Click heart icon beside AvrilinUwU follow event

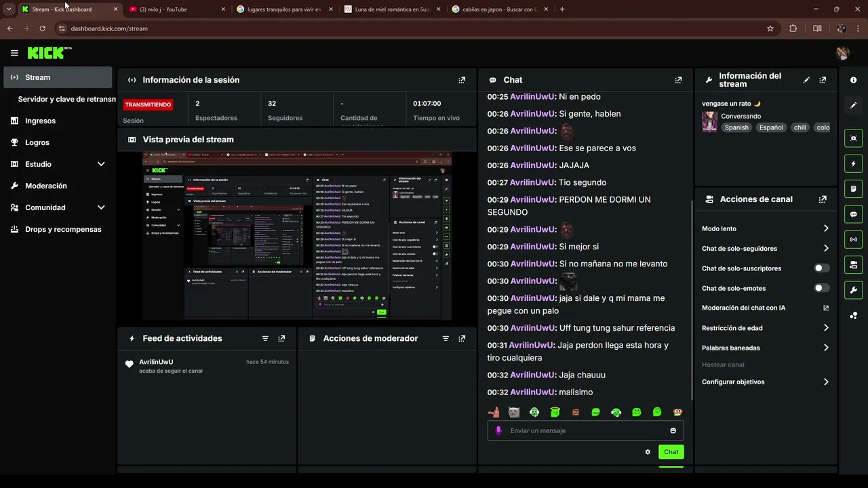pyautogui.click(x=130, y=365)
